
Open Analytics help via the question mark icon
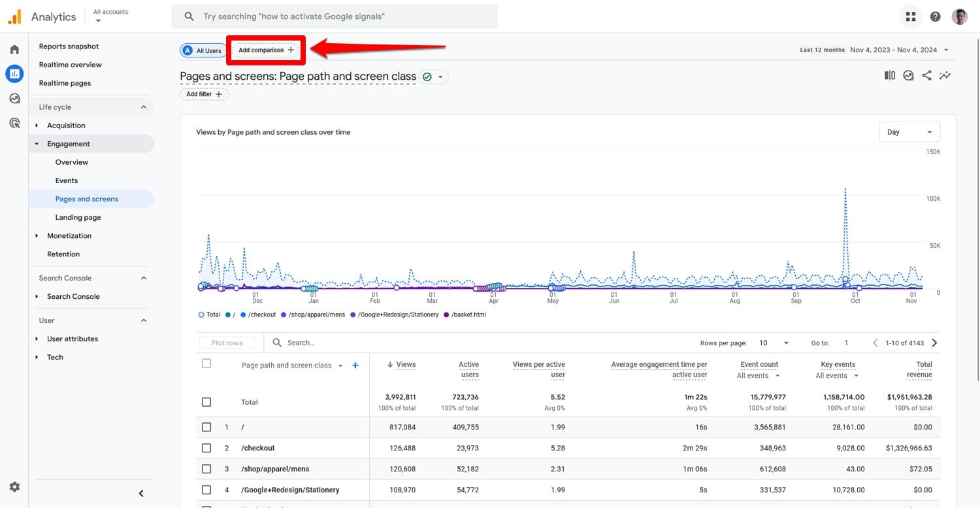(x=935, y=16)
